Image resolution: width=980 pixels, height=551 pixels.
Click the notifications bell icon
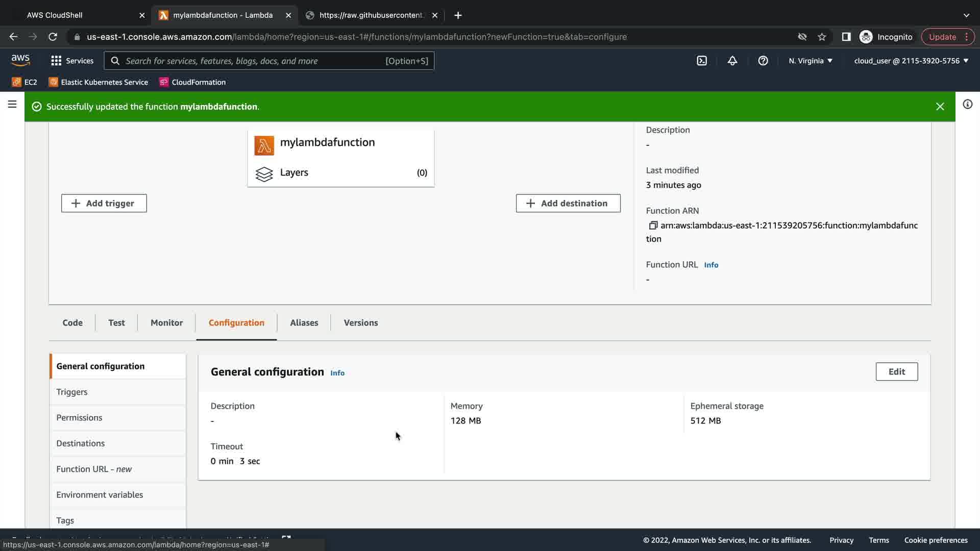point(732,61)
